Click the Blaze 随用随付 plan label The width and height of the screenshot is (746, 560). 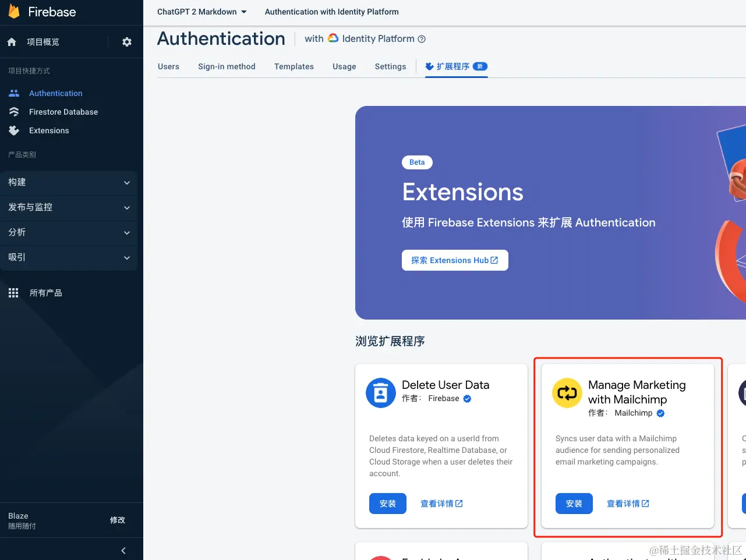click(x=22, y=520)
